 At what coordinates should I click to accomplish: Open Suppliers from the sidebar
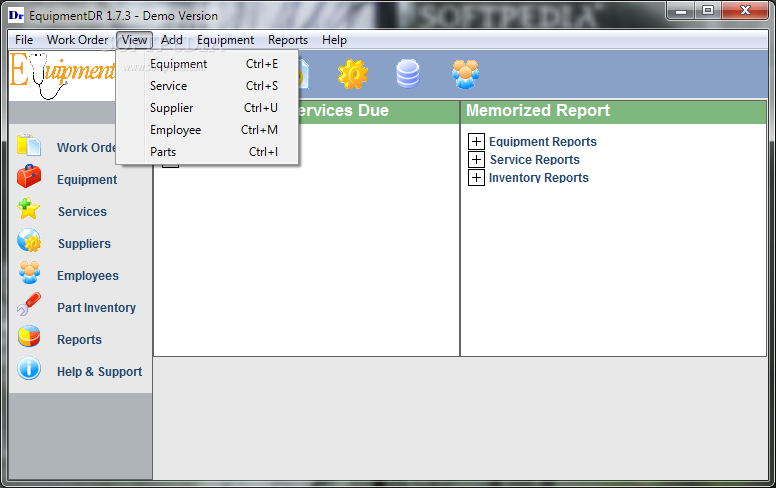pyautogui.click(x=84, y=244)
